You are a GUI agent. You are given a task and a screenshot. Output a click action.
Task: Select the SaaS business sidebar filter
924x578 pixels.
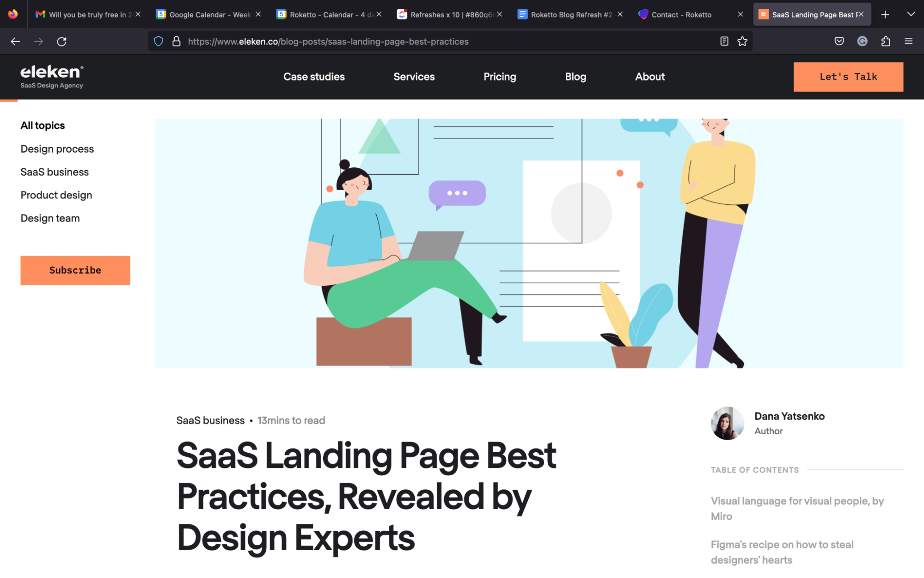(54, 172)
